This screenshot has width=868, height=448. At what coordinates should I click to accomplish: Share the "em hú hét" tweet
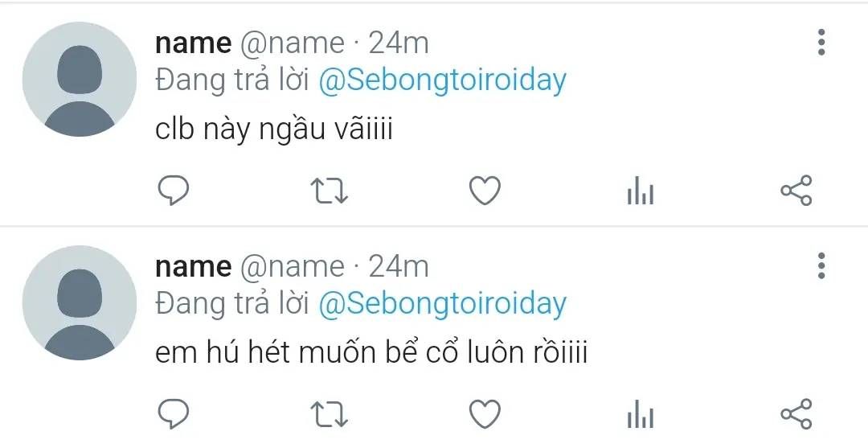tap(796, 413)
